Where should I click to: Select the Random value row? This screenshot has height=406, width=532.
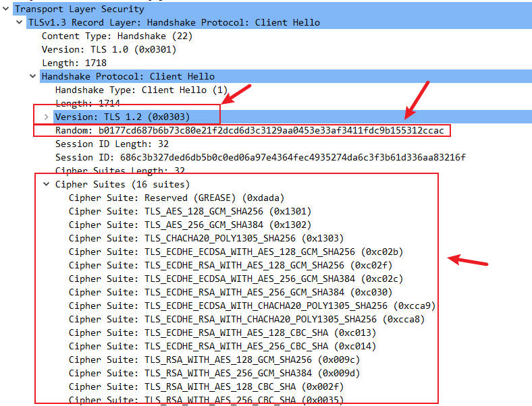point(250,130)
